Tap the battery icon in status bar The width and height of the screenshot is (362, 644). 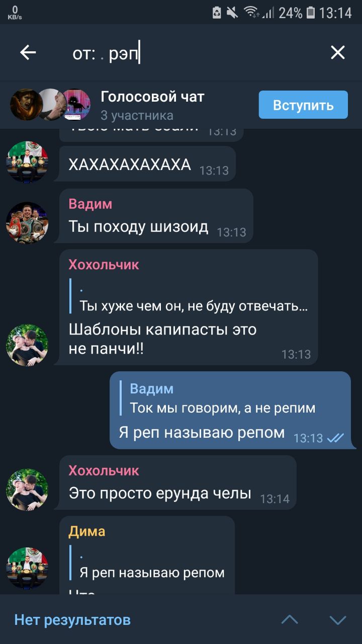coord(311,12)
